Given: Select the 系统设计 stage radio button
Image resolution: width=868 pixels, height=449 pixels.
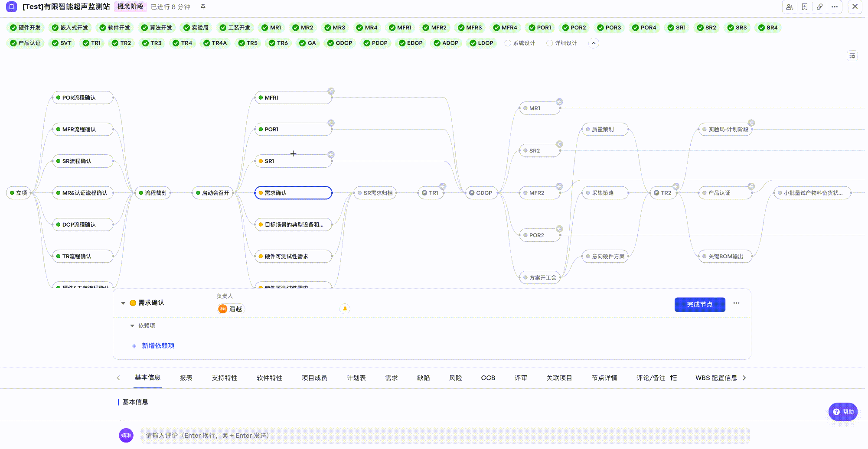Looking at the screenshot, I should 508,43.
